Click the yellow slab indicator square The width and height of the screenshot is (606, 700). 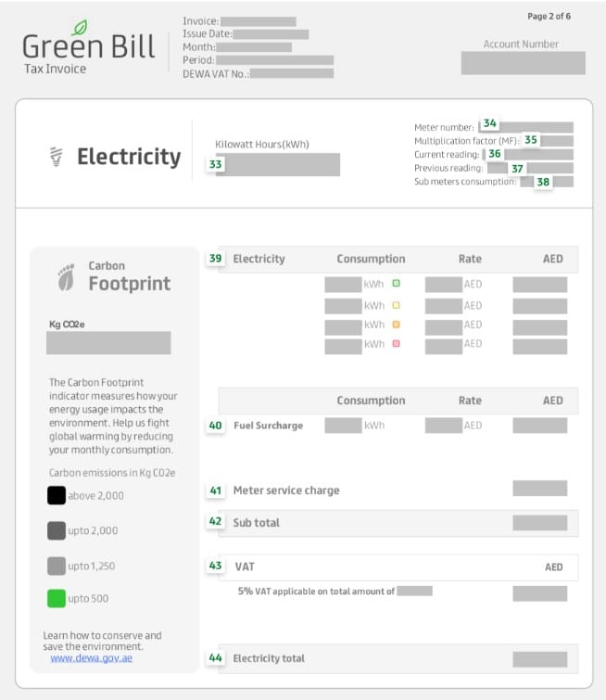396,305
